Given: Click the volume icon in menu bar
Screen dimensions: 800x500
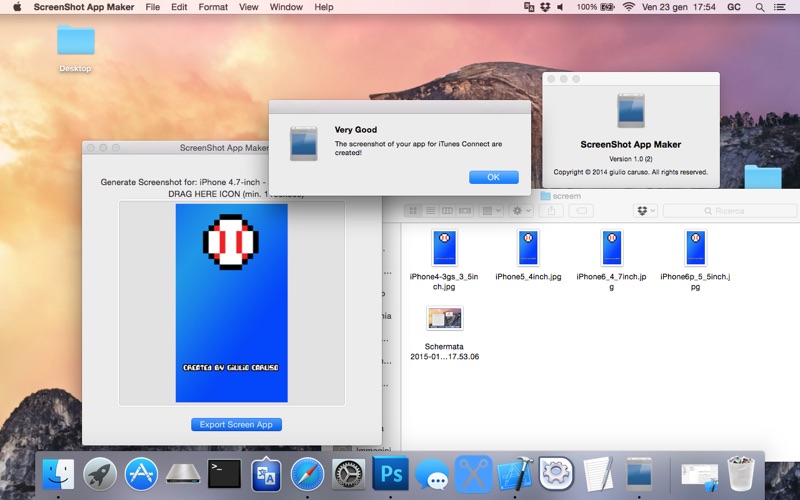Looking at the screenshot, I should coord(560,7).
